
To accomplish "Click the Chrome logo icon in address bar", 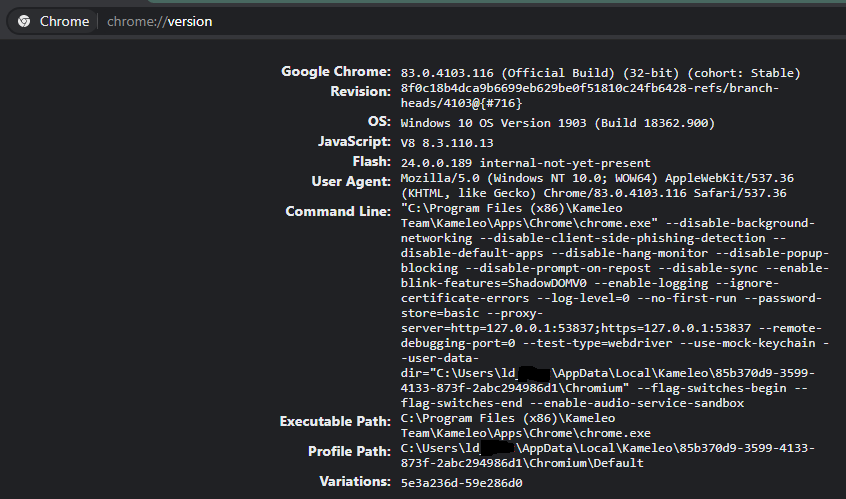I will pos(24,22).
